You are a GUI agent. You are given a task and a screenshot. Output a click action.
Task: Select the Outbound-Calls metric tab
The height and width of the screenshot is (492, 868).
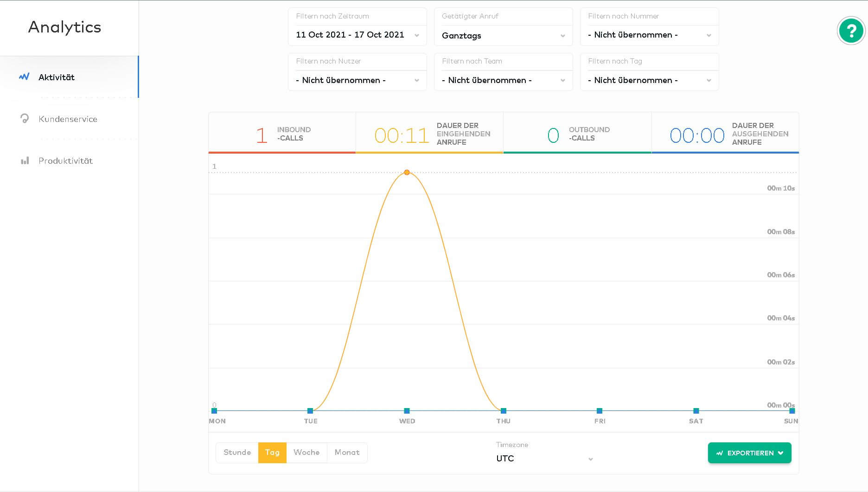click(x=577, y=134)
